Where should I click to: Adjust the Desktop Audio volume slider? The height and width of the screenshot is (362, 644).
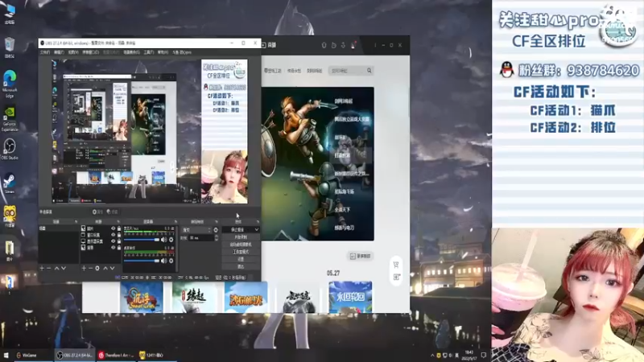coord(142,261)
